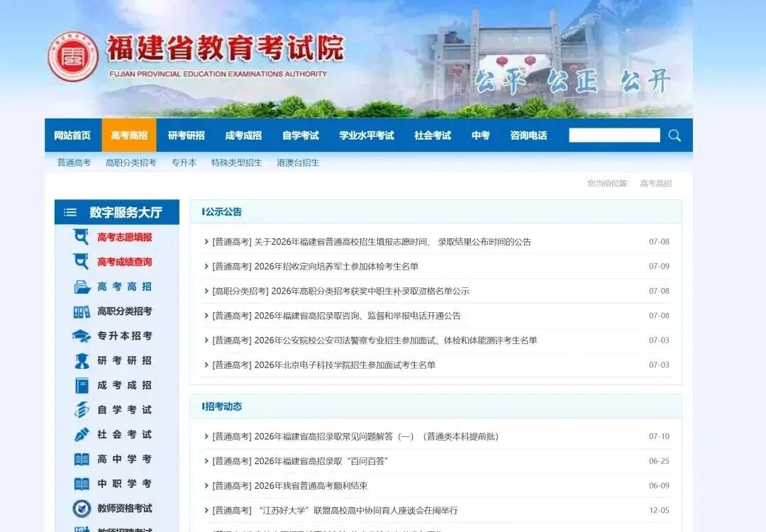The height and width of the screenshot is (532, 766).
Task: Open the 专升本招考 sidebar text link
Action: [125, 336]
